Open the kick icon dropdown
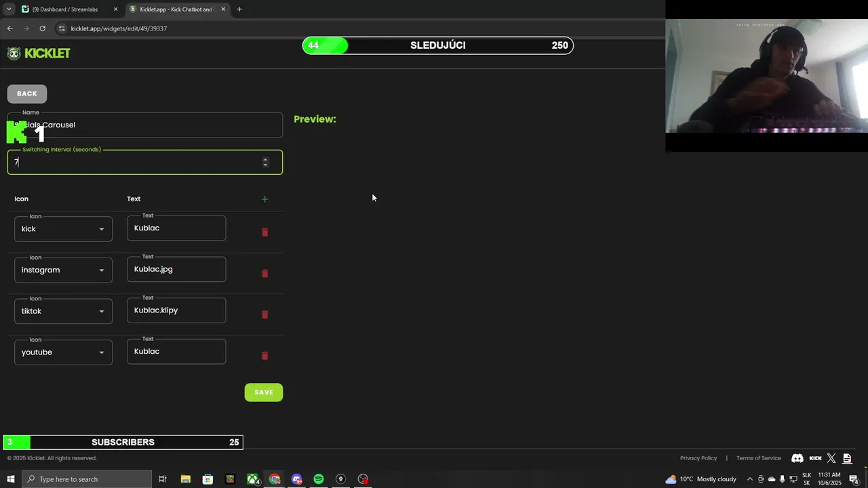Viewport: 868px width, 488px height. click(63, 229)
